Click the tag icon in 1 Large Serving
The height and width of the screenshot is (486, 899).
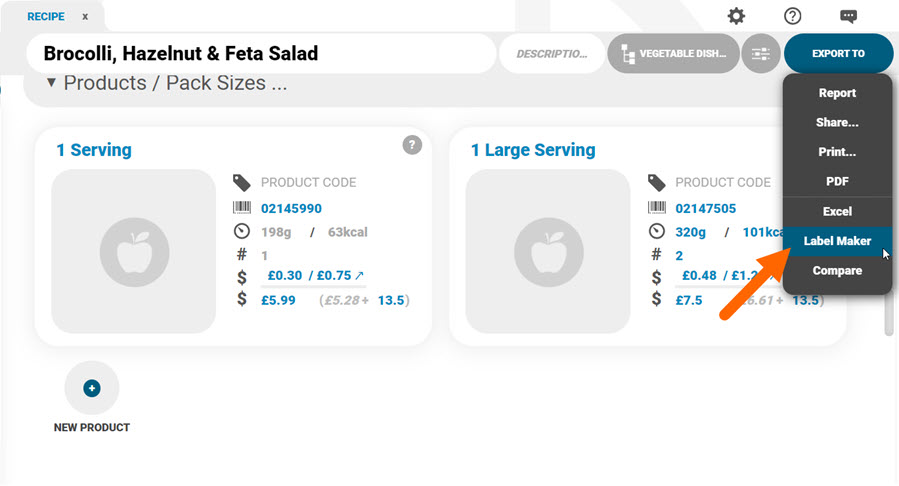click(x=656, y=183)
